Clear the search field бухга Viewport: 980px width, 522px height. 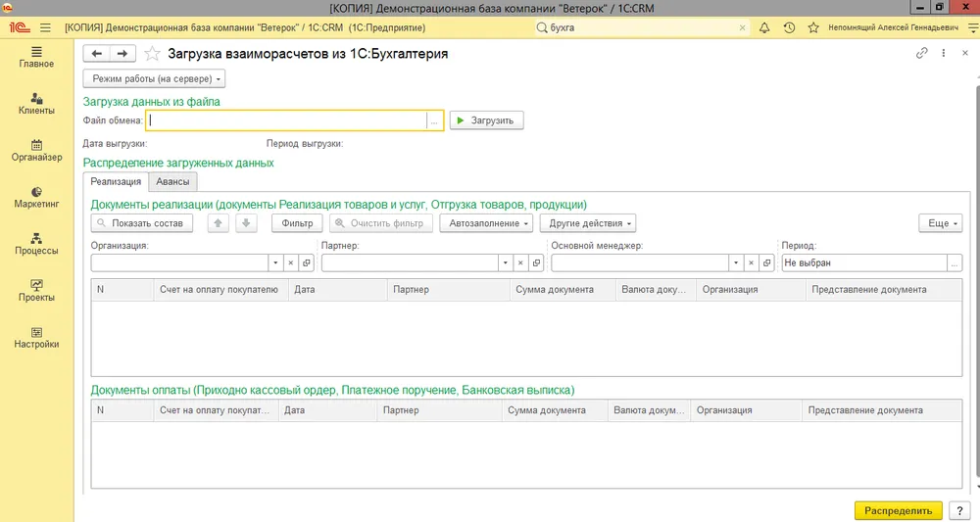click(742, 27)
